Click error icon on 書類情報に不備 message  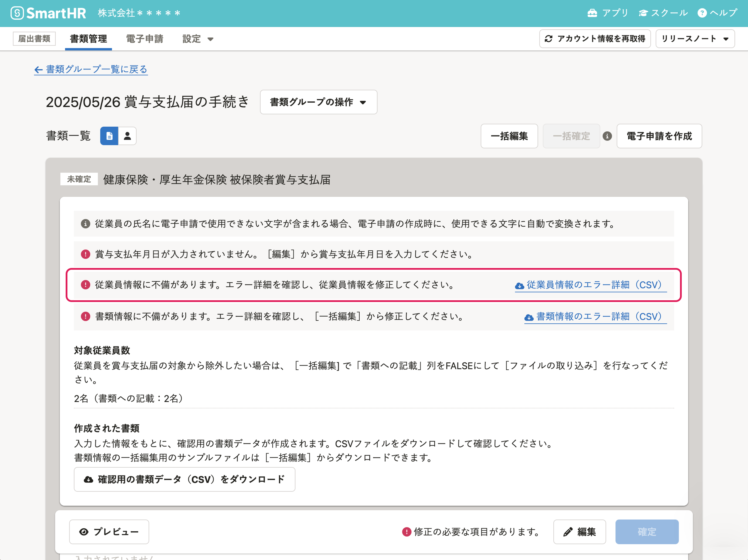[86, 316]
